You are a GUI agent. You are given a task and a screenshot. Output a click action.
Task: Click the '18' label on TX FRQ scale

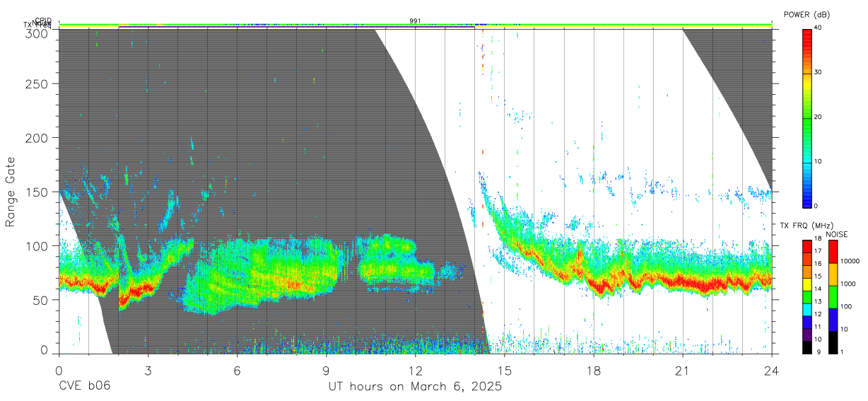[818, 239]
